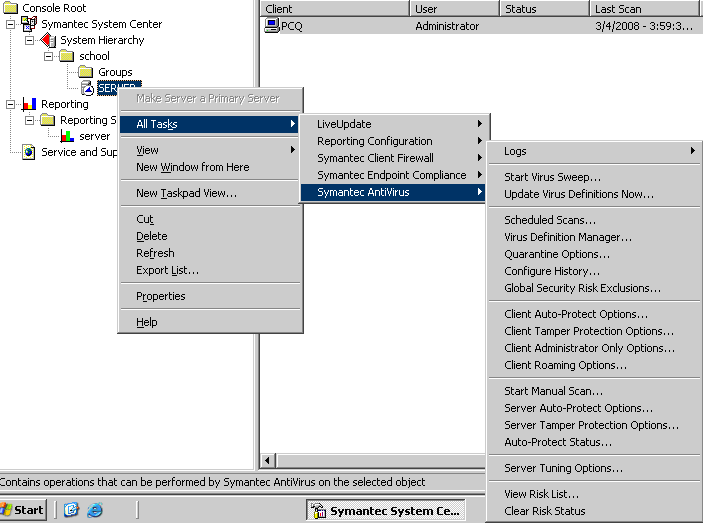Click the Reporting S folder icon
Viewport: 703px width, 524px height.
point(48,120)
